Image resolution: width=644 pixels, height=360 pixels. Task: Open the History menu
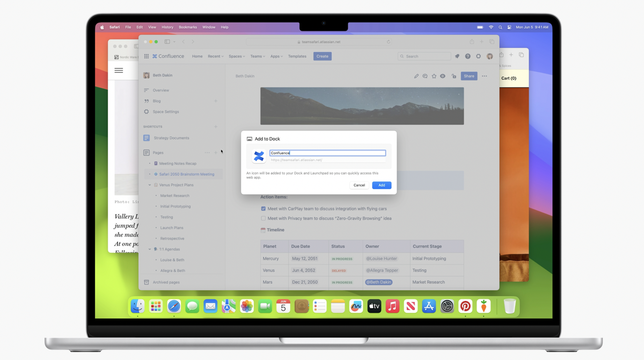coord(167,27)
